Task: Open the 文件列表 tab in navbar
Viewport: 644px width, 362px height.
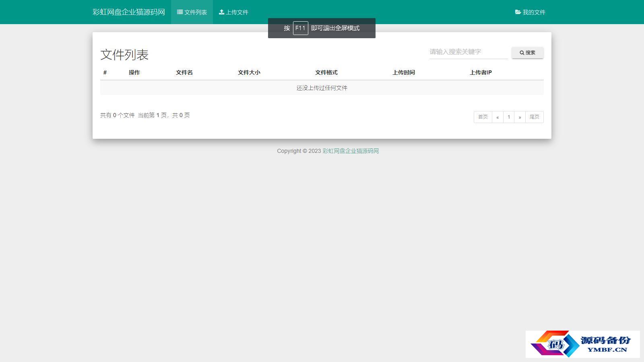Action: [x=192, y=12]
